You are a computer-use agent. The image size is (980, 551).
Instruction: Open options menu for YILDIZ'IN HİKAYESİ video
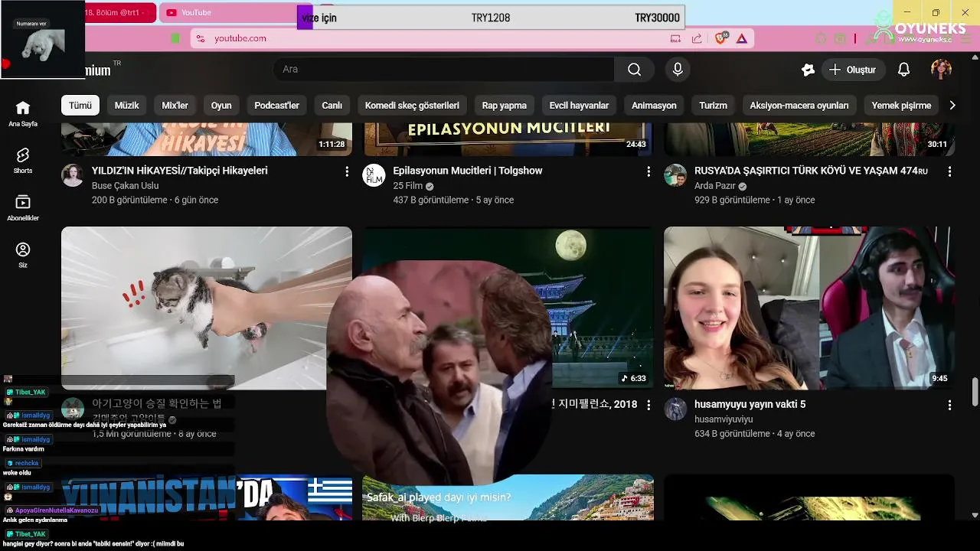347,171
